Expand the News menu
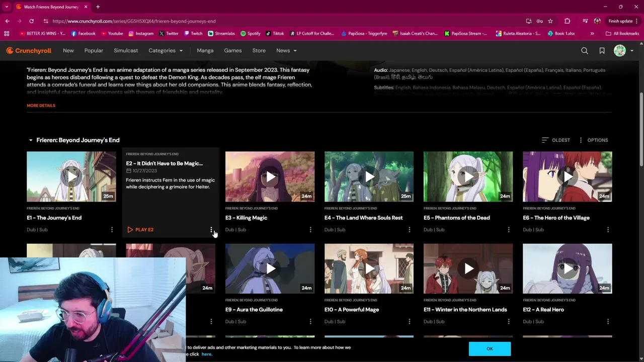The height and width of the screenshot is (362, 644). coord(286,50)
